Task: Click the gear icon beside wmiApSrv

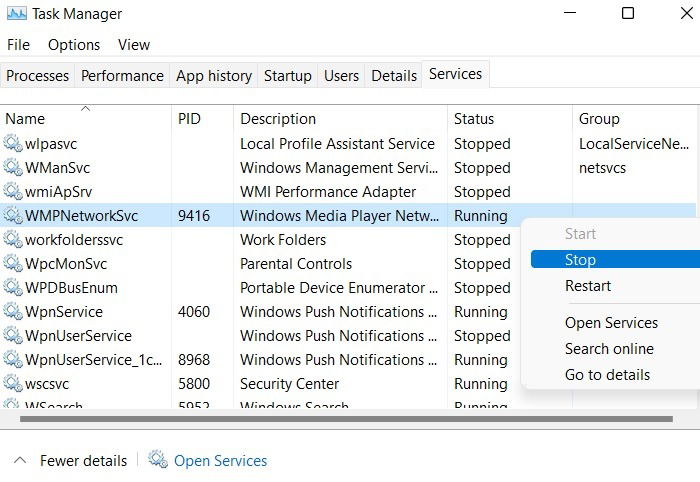Action: coord(12,191)
